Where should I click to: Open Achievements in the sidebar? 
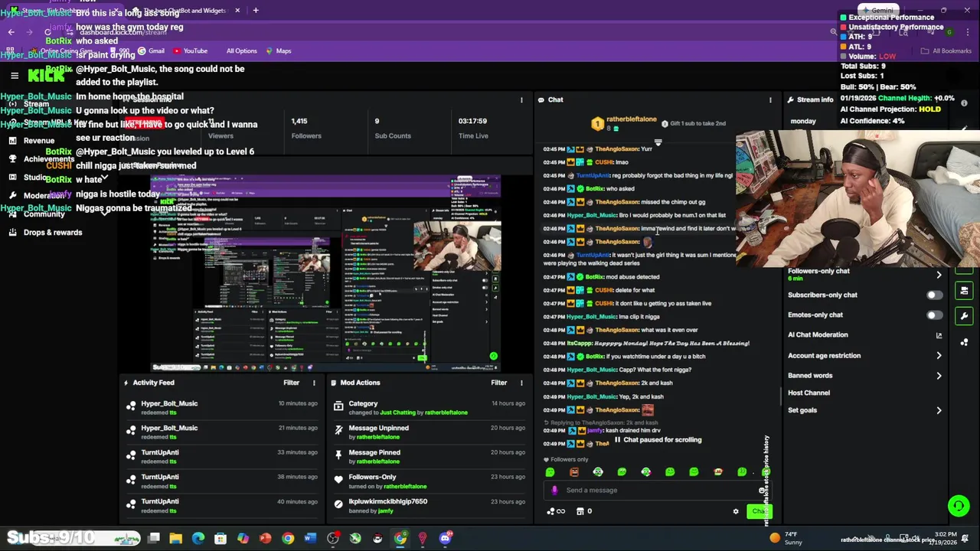coord(48,159)
